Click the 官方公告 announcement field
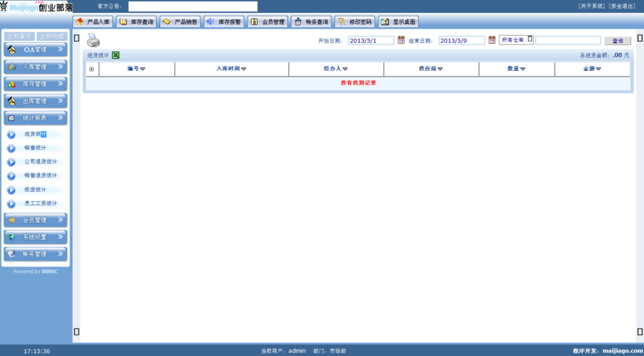Viewport: 644px width, 356px height. [193, 6]
